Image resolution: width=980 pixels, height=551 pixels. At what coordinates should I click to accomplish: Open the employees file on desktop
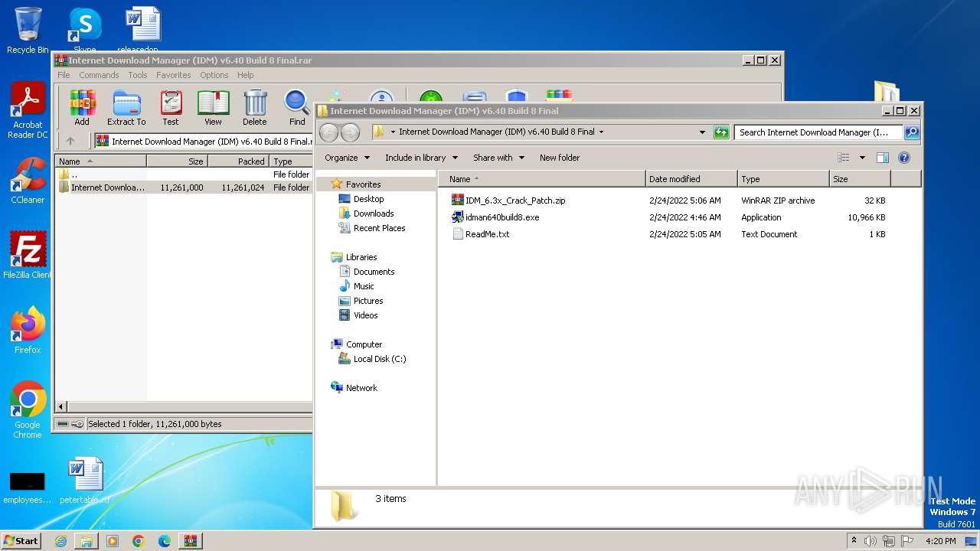pos(28,487)
